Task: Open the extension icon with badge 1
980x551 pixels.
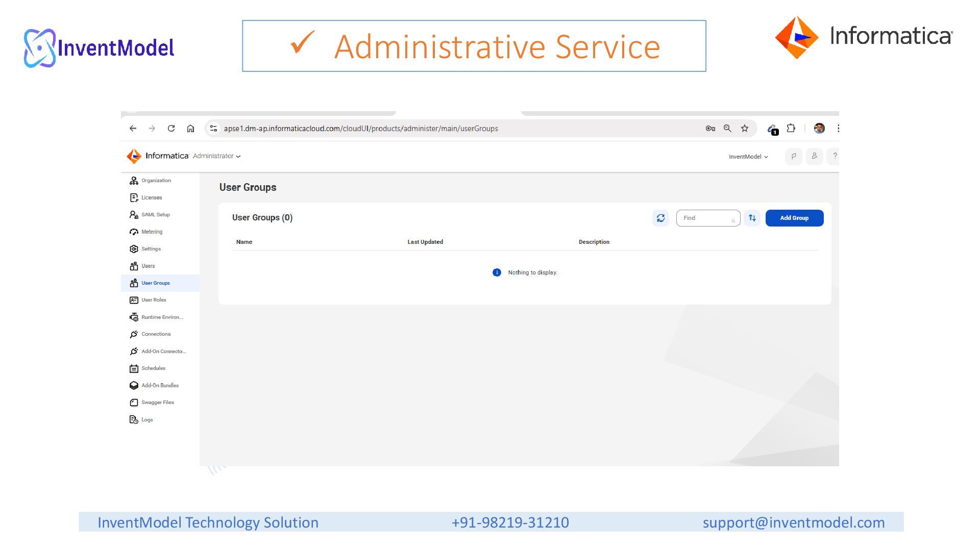Action: click(x=772, y=130)
